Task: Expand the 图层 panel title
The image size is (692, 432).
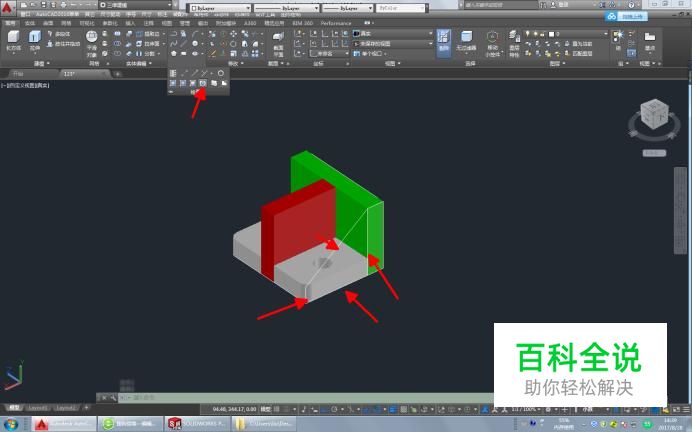Action: coord(557,64)
